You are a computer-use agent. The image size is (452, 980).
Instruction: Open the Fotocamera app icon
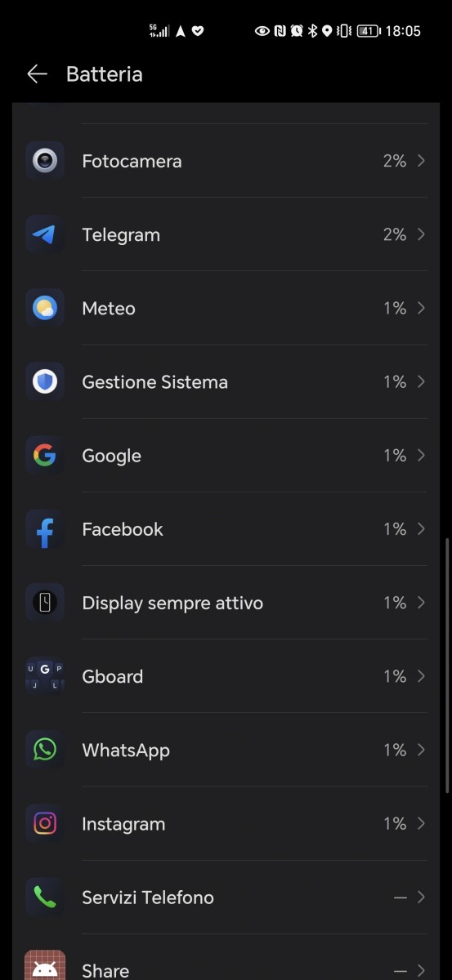[45, 161]
